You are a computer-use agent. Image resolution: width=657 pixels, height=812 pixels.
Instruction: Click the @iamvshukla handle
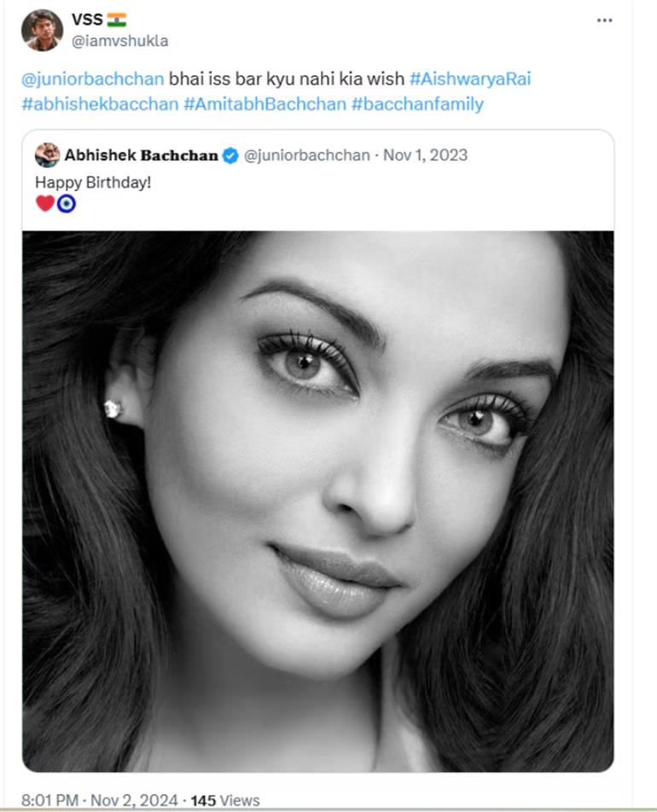pyautogui.click(x=119, y=40)
